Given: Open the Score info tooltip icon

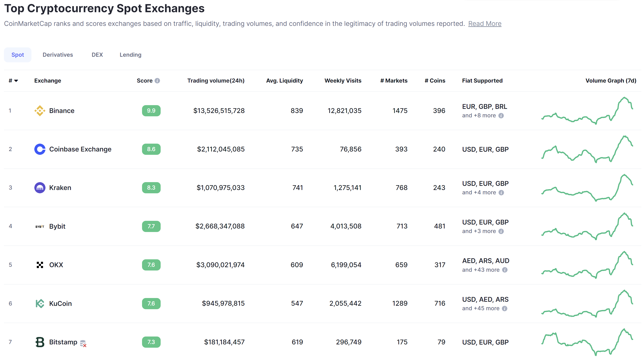Looking at the screenshot, I should click(x=157, y=81).
